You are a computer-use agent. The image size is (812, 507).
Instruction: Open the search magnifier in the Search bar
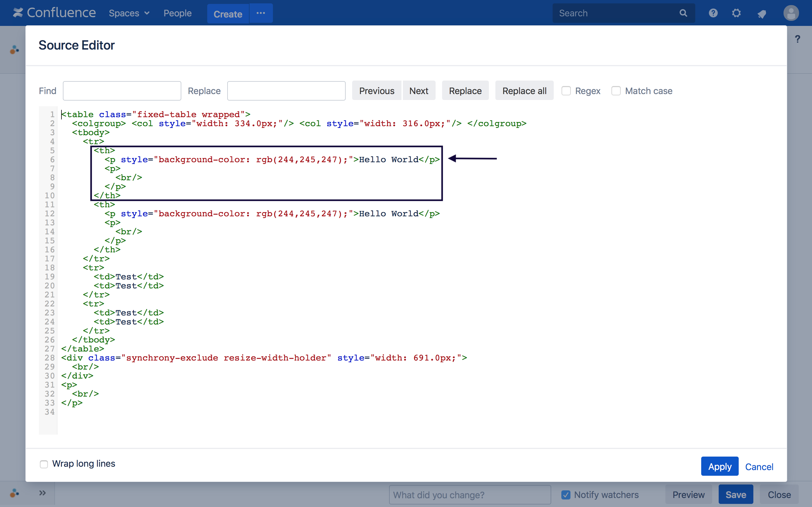pyautogui.click(x=683, y=13)
